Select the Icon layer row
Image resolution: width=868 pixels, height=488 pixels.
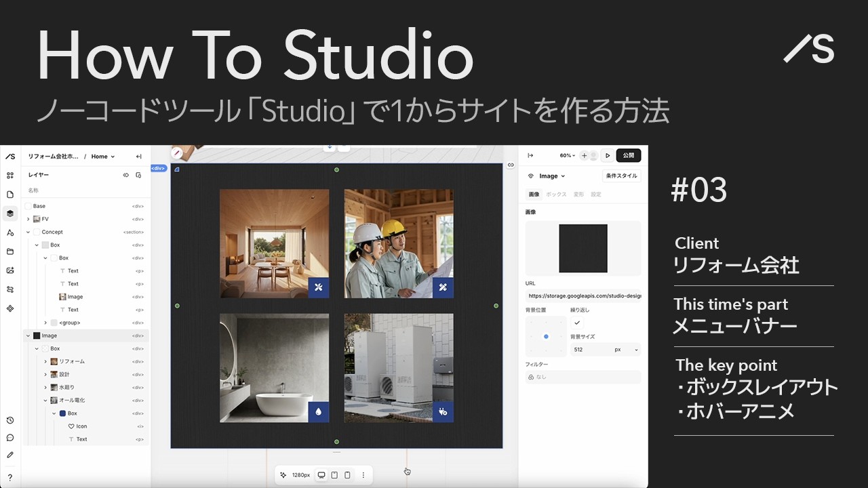pos(85,426)
